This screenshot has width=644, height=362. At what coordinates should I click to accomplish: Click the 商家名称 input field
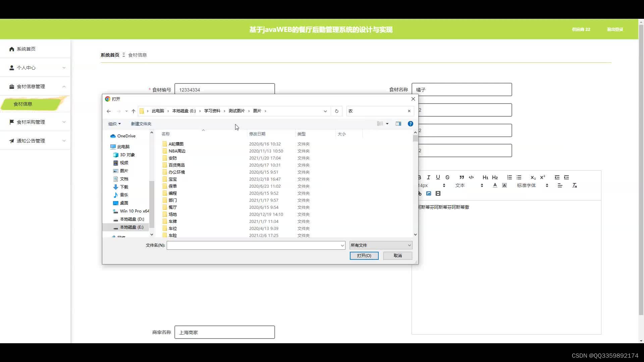pyautogui.click(x=225, y=332)
